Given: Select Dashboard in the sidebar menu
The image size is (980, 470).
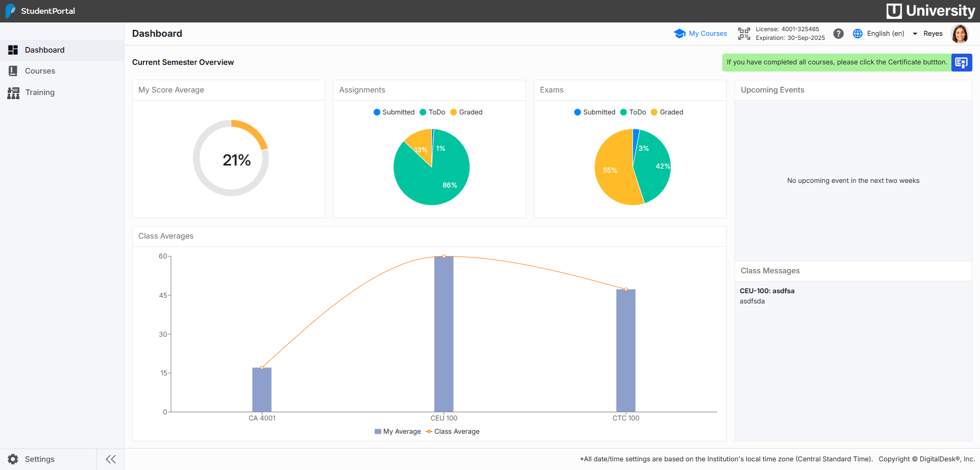Looking at the screenshot, I should 44,50.
